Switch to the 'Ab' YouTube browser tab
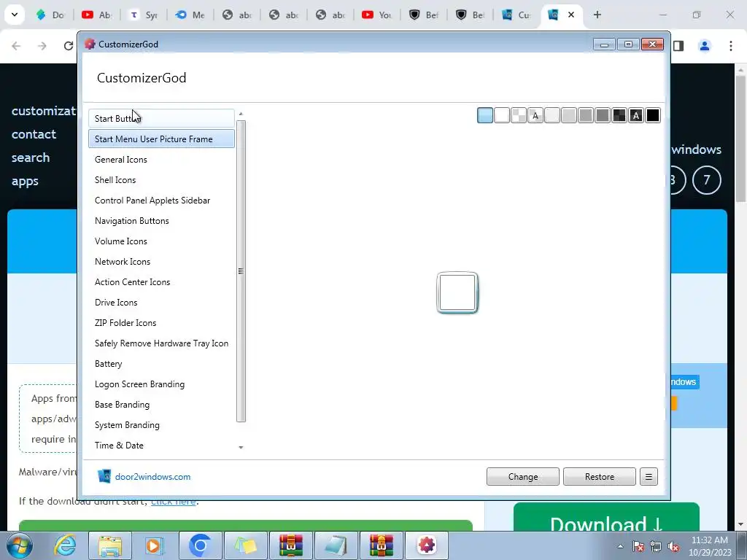This screenshot has width=747, height=560. click(97, 15)
